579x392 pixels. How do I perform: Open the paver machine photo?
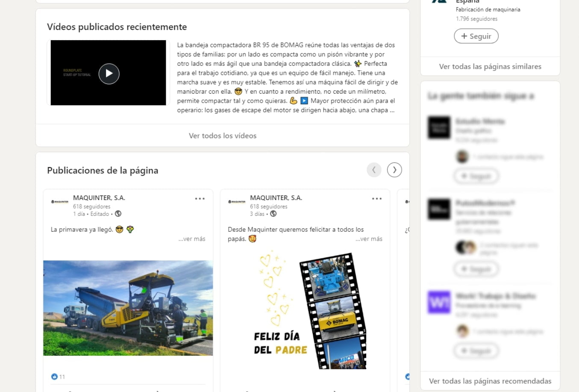(128, 308)
